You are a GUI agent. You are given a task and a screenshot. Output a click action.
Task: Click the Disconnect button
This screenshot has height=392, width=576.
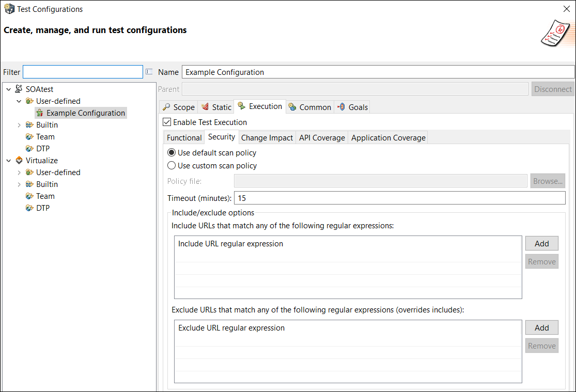point(553,89)
